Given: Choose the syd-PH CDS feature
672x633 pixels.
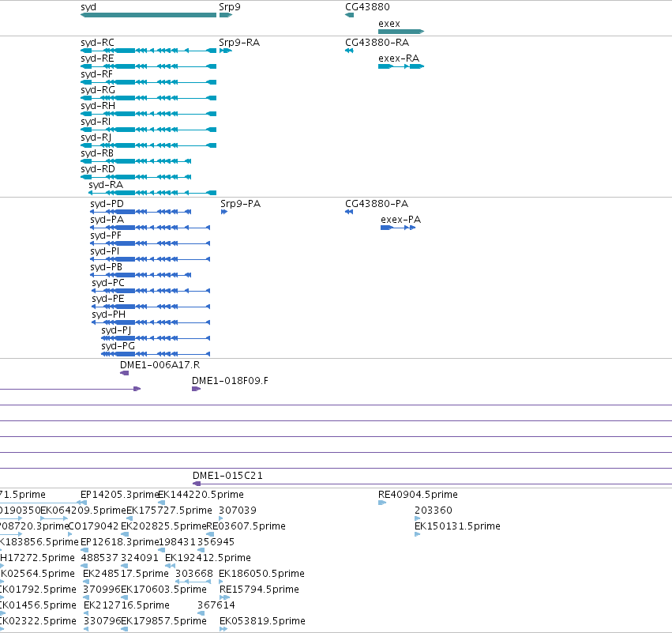Looking at the screenshot, I should pos(151,322).
